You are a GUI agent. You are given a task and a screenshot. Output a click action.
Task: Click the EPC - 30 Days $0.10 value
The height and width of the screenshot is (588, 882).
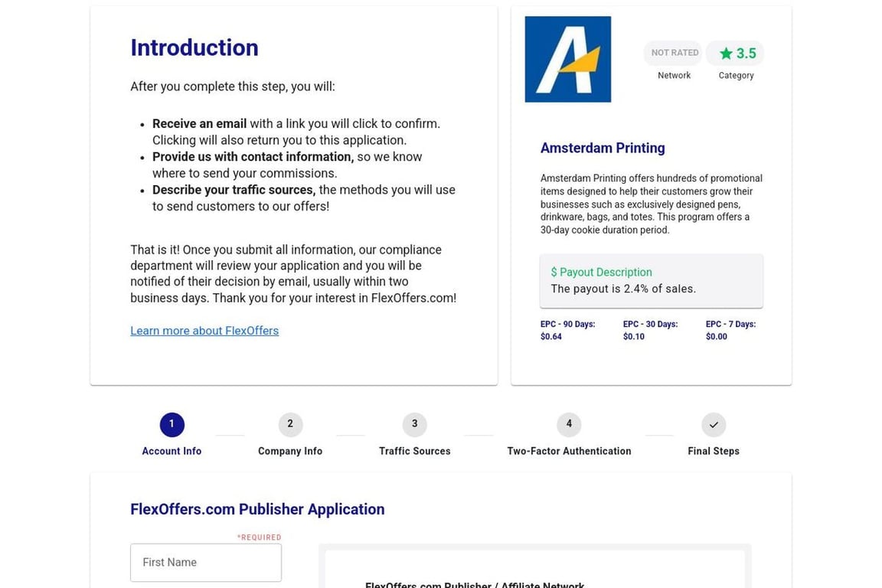coord(650,330)
